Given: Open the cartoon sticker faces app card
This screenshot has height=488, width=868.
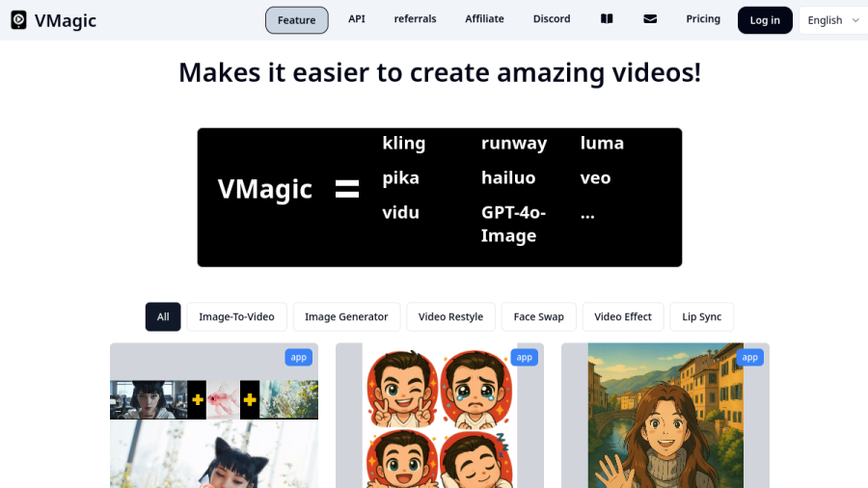Looking at the screenshot, I should coord(440,416).
